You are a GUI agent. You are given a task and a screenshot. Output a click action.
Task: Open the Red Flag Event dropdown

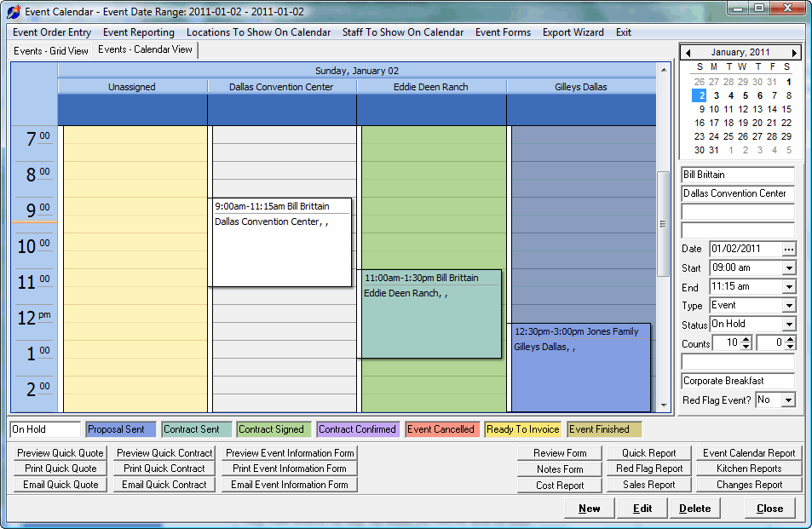coord(789,400)
